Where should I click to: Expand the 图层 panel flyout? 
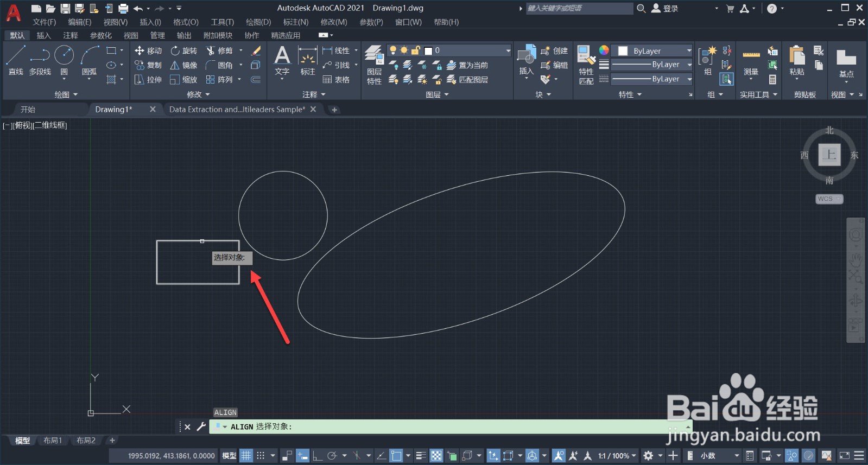(437, 94)
